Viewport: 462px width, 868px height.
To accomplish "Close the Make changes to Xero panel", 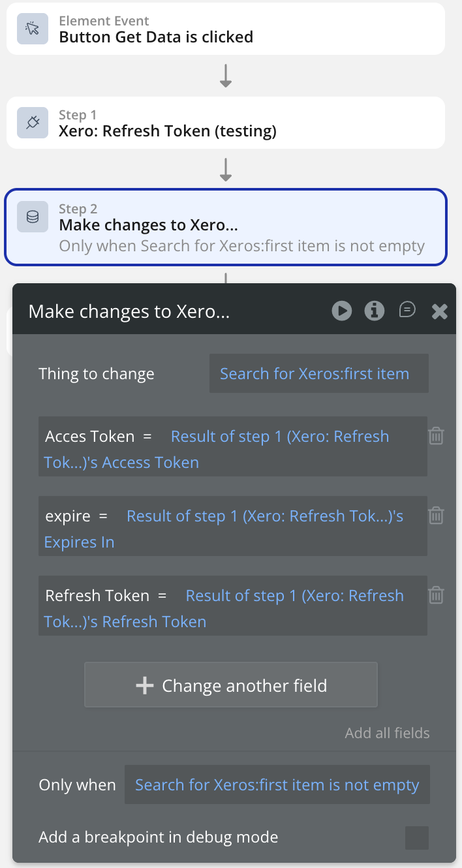I will point(440,311).
